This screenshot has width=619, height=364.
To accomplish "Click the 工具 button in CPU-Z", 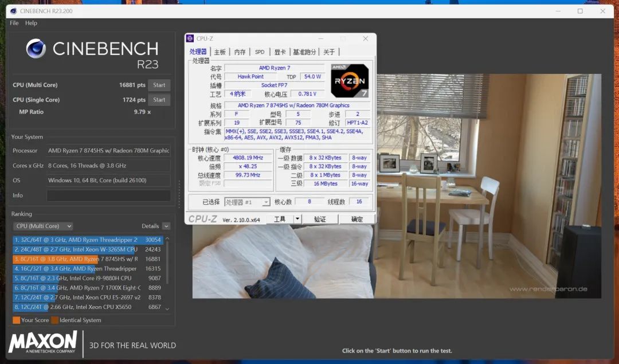I will pyautogui.click(x=280, y=219).
